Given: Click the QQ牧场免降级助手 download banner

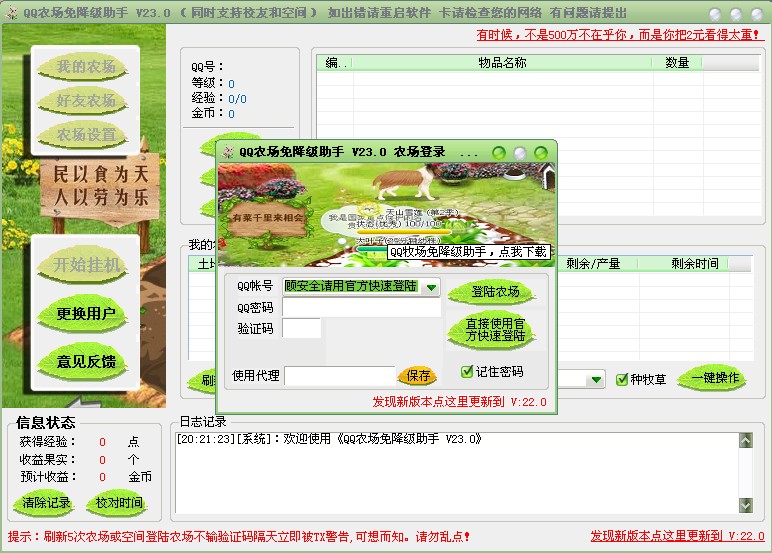Looking at the screenshot, I should (x=468, y=252).
